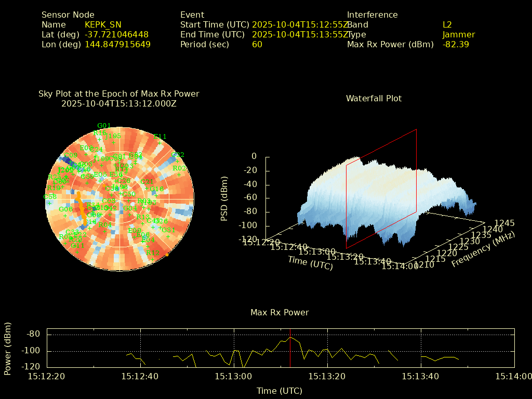Click the L2 band value

click(447, 25)
